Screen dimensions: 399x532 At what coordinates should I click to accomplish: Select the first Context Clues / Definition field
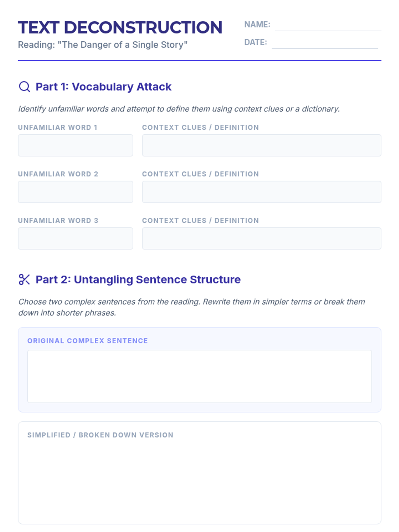tap(262, 145)
